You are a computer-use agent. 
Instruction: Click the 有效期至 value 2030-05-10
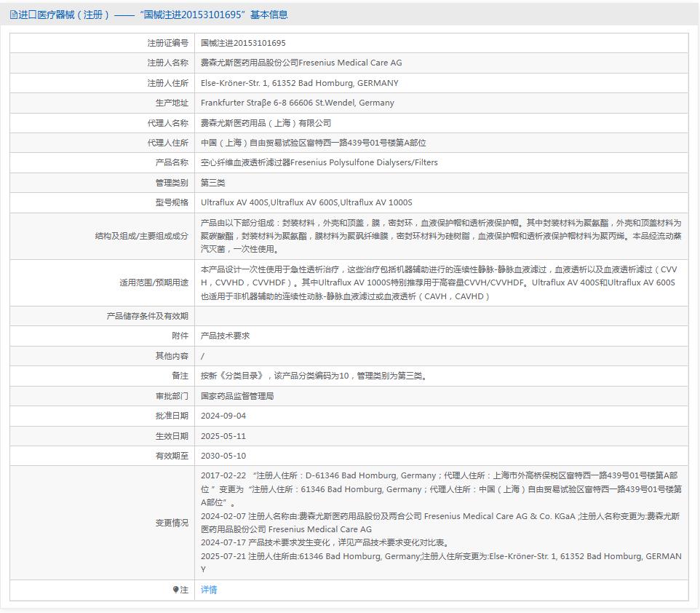[224, 456]
